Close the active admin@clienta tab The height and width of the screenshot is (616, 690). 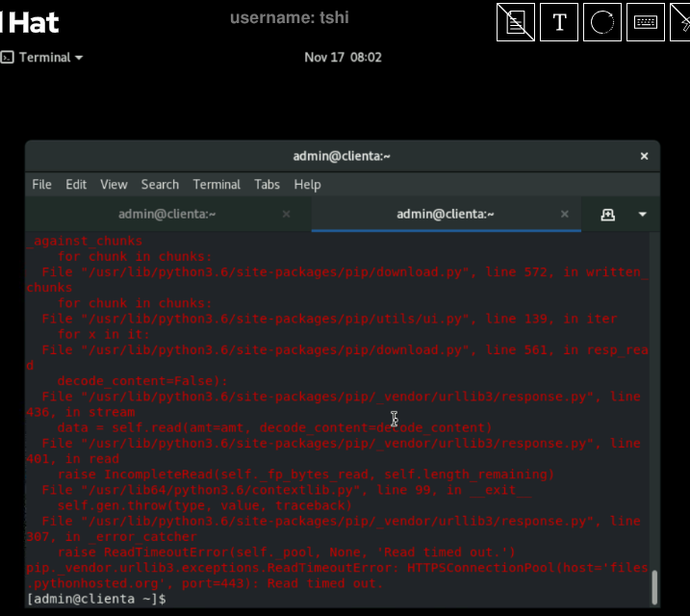[x=565, y=214]
